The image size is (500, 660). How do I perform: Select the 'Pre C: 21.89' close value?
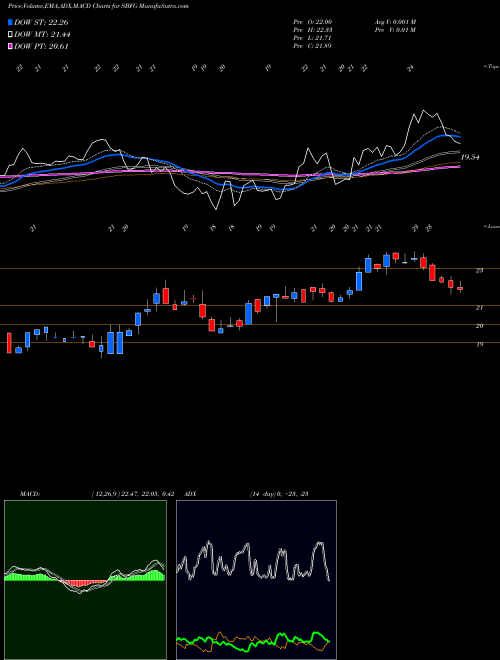click(x=313, y=46)
